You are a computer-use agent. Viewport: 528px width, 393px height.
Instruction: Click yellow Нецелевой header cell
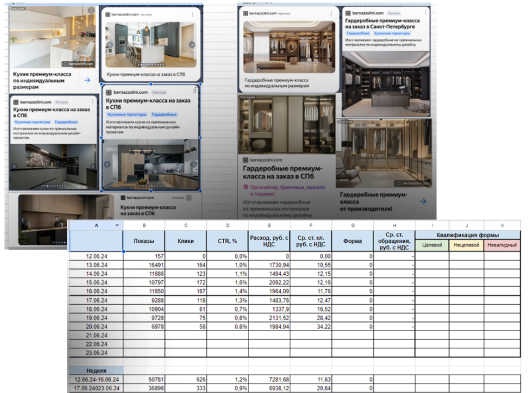point(466,245)
